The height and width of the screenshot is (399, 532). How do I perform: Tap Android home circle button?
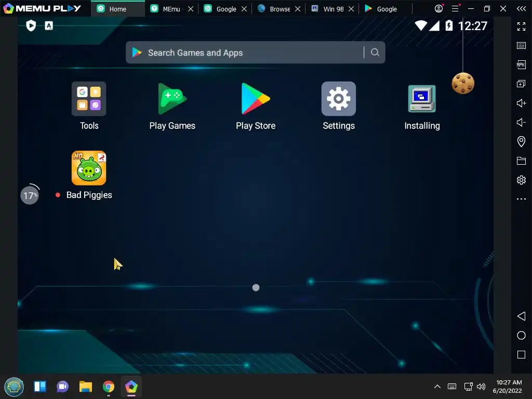[521, 336]
